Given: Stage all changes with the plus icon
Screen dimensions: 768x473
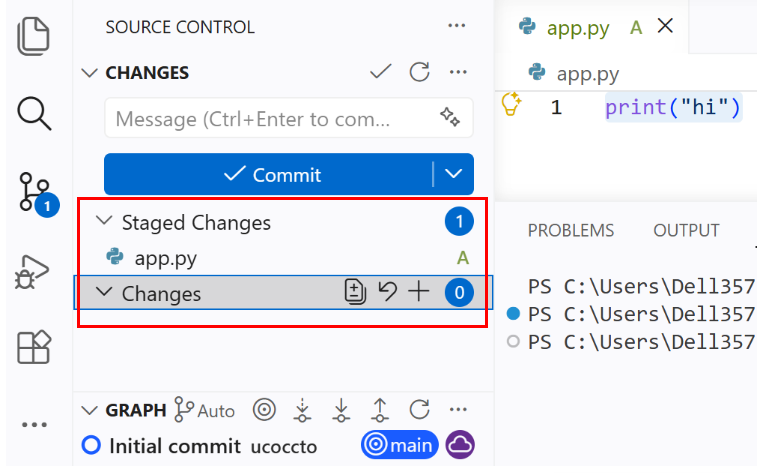Looking at the screenshot, I should coord(419,292).
